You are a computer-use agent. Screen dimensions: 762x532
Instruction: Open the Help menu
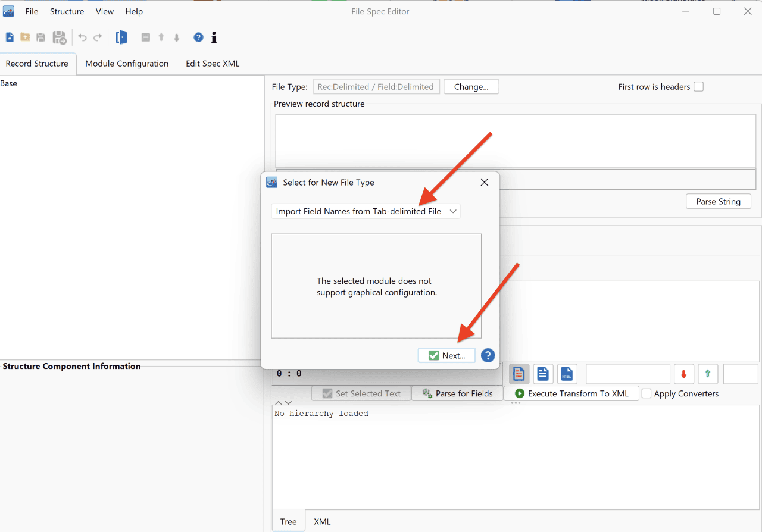point(134,11)
